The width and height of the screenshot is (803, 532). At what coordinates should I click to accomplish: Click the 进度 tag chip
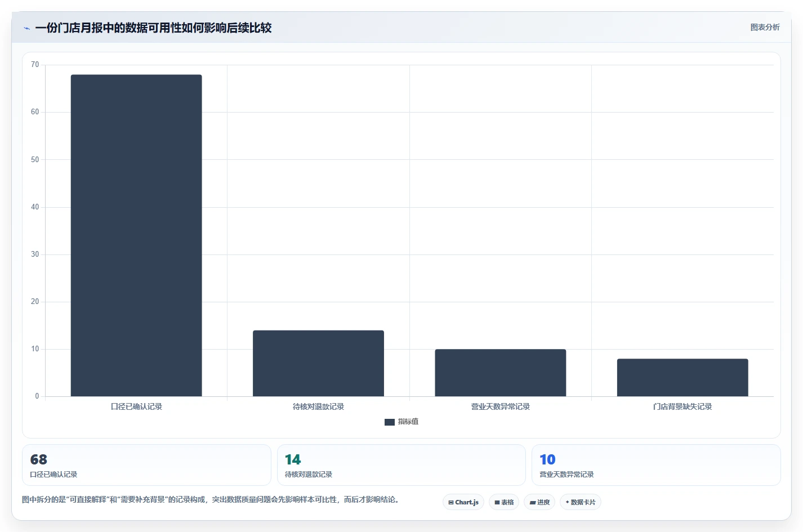coord(539,502)
